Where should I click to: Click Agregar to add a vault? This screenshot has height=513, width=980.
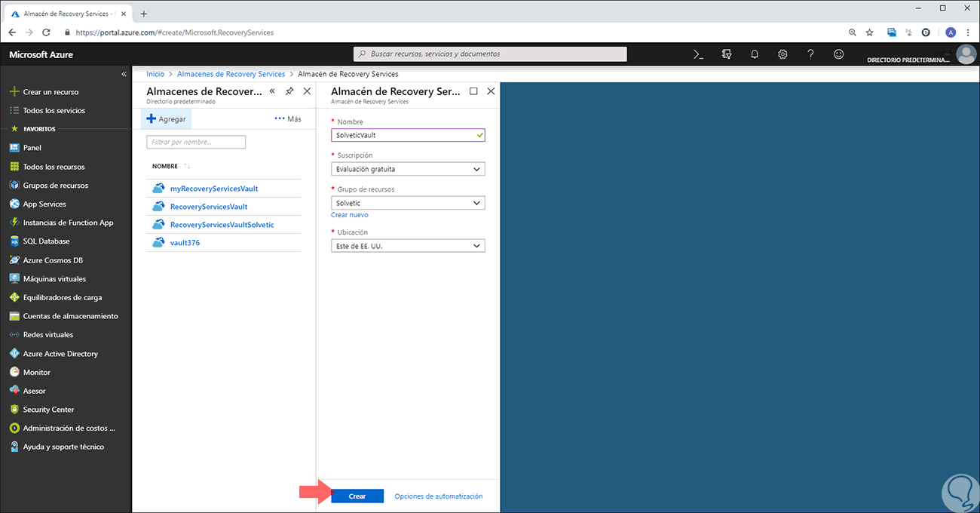(166, 118)
